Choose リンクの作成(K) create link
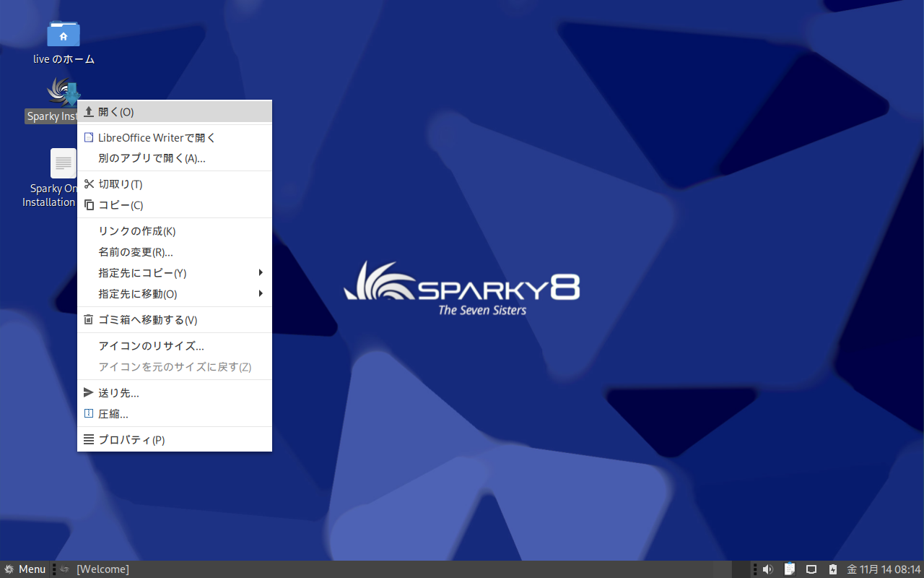The height and width of the screenshot is (578, 924). pyautogui.click(x=175, y=231)
